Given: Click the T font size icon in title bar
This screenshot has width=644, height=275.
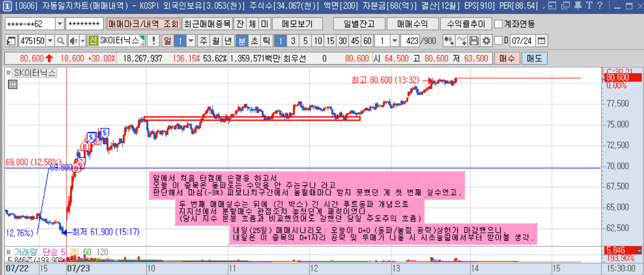Looking at the screenshot, I should coord(588,6).
